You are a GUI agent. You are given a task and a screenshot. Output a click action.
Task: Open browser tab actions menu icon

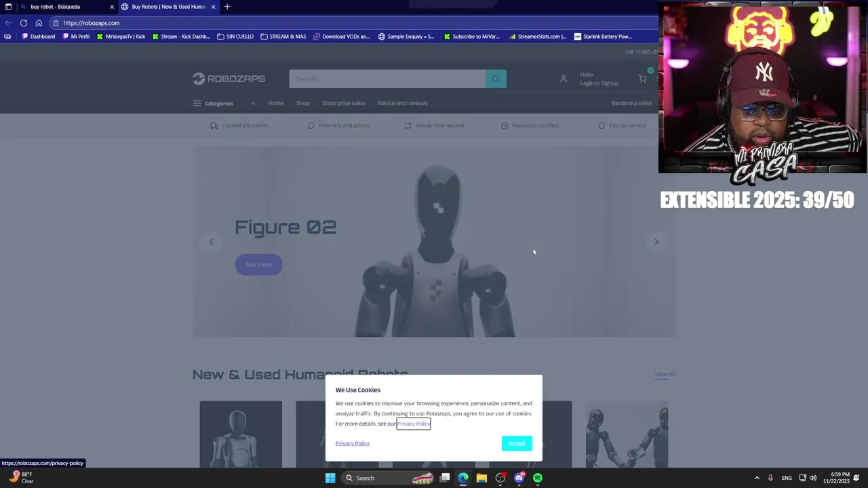(8, 7)
